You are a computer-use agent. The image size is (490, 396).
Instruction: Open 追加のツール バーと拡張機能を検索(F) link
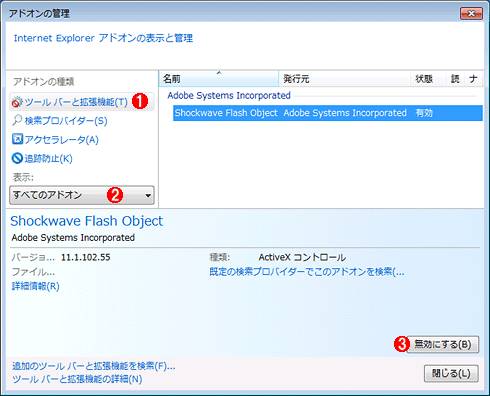coord(94,366)
